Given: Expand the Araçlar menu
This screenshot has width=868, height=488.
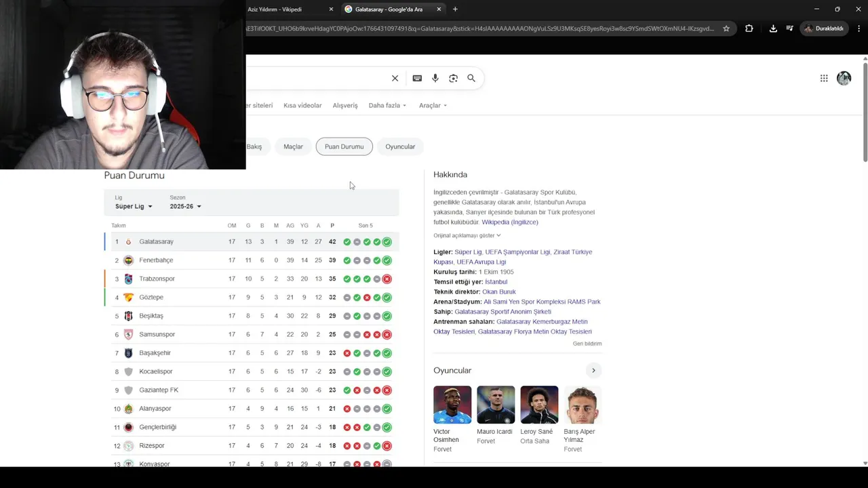Looking at the screenshot, I should 433,105.
